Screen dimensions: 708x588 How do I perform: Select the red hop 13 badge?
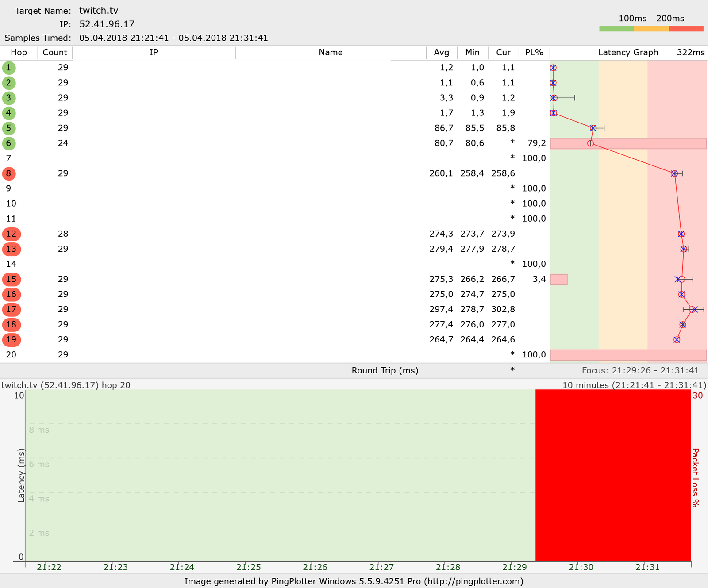11,249
